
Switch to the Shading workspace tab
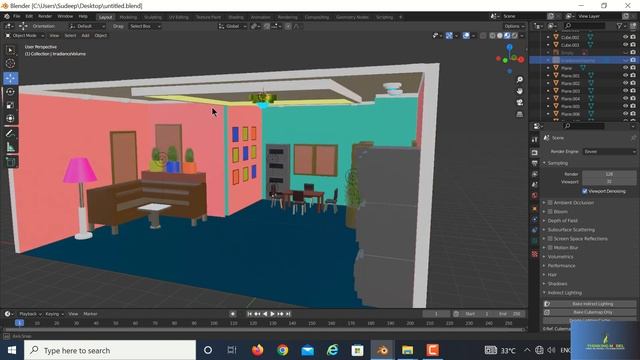pyautogui.click(x=236, y=17)
